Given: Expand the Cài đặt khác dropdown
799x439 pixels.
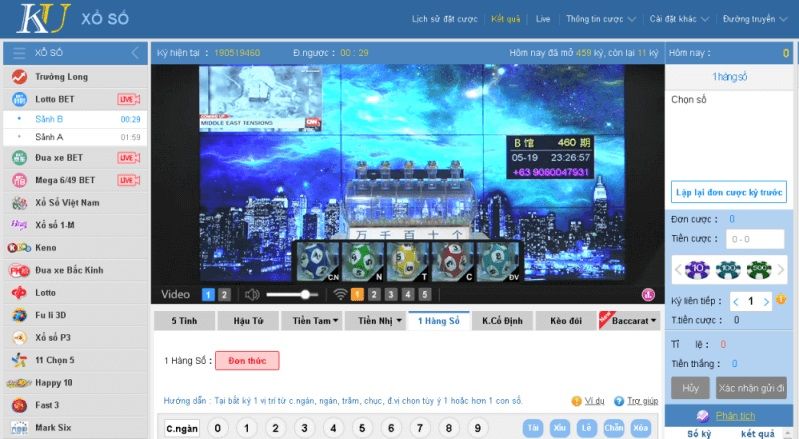Looking at the screenshot, I should (x=679, y=19).
